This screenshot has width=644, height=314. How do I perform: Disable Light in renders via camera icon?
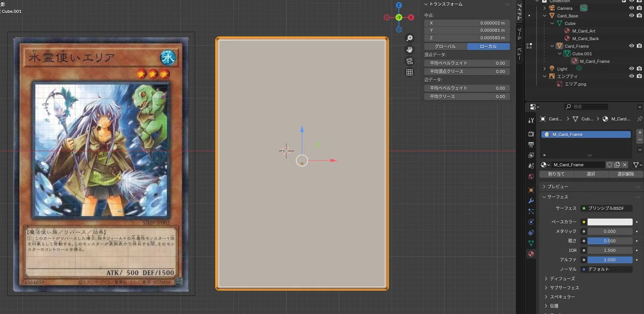point(639,69)
